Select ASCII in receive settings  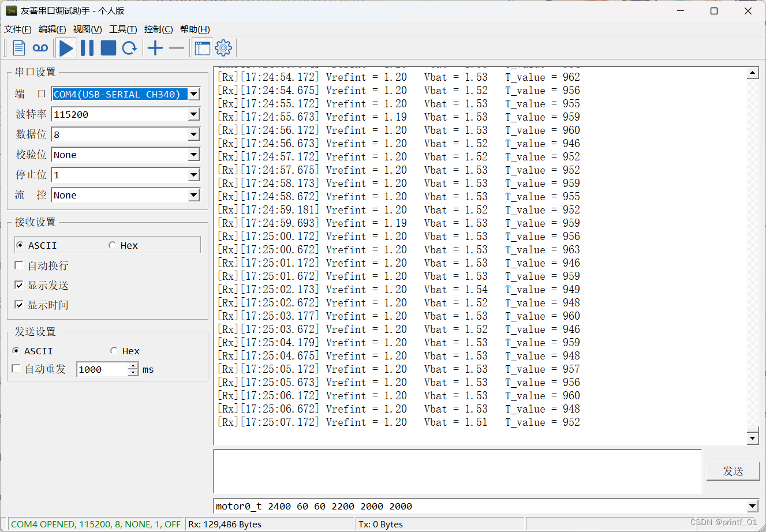37,245
